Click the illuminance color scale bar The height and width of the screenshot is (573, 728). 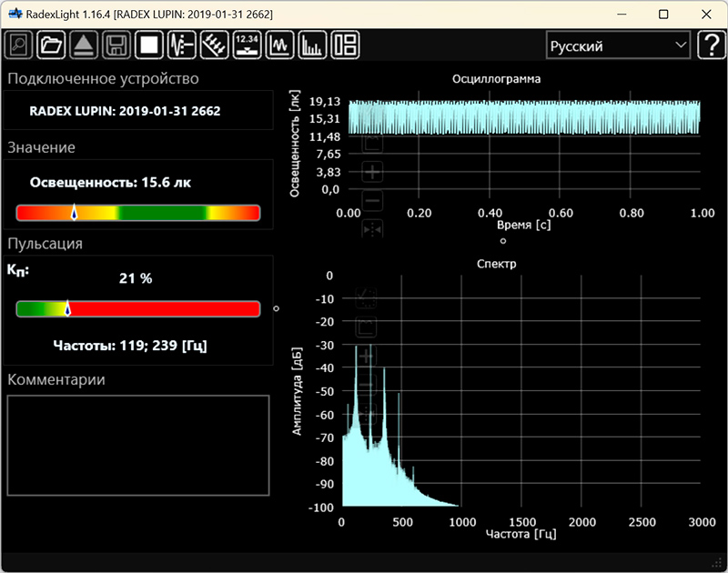tap(138, 213)
